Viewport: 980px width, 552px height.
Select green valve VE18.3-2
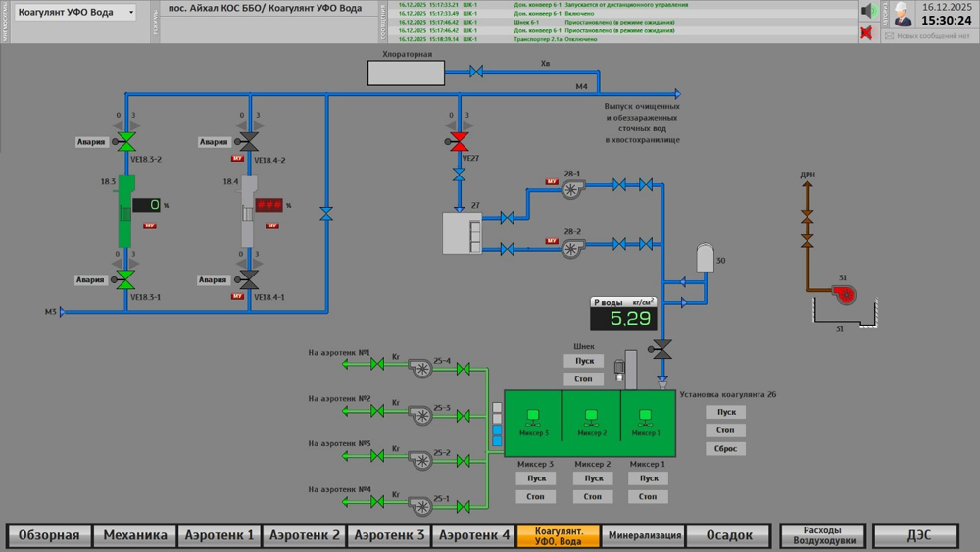tap(126, 142)
